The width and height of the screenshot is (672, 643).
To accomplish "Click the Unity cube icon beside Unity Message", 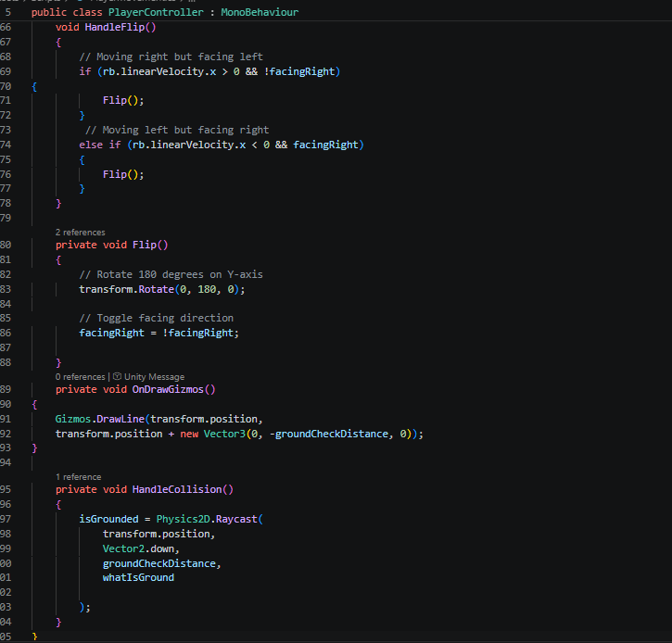I will pos(117,376).
